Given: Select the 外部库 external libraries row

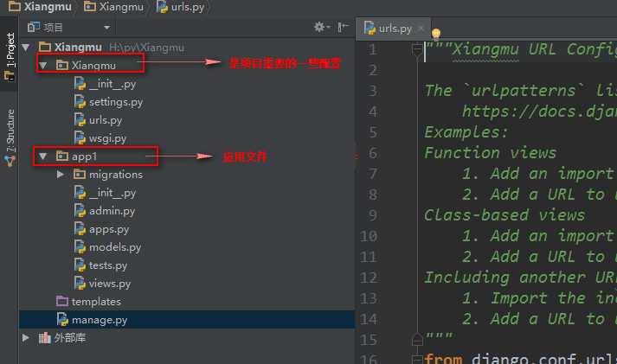Looking at the screenshot, I should click(187, 338).
